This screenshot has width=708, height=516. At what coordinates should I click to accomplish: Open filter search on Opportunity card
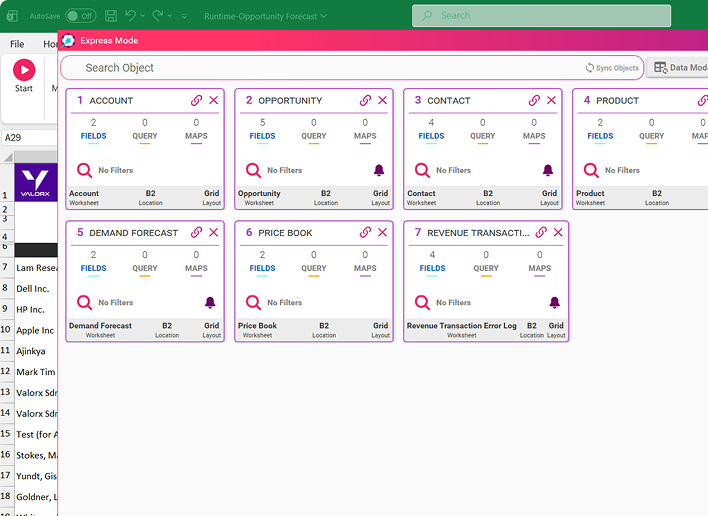coord(253,170)
